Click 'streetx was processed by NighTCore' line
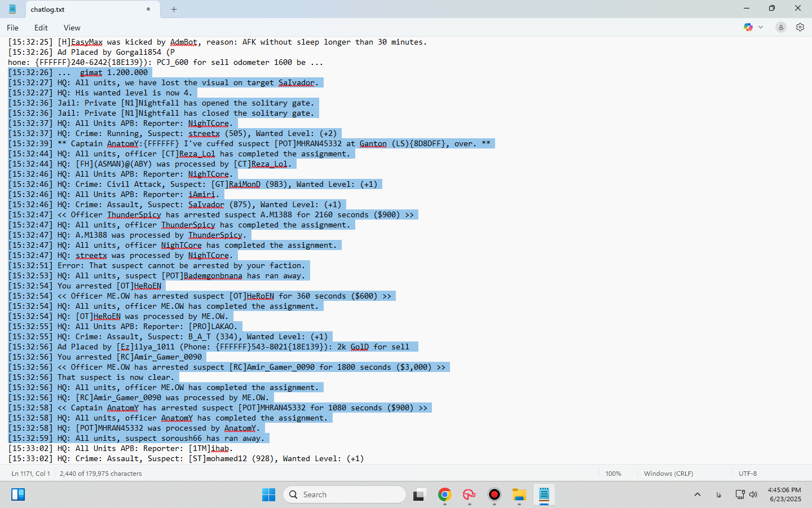This screenshot has height=508, width=812. tap(121, 255)
